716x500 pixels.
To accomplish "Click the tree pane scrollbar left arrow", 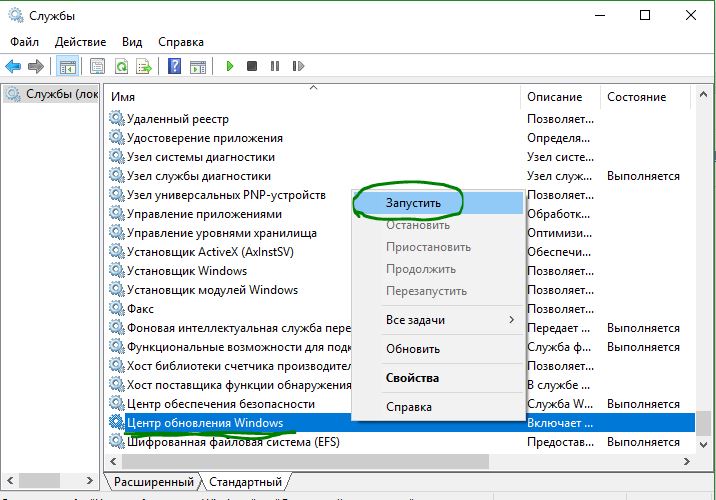I will (10, 480).
